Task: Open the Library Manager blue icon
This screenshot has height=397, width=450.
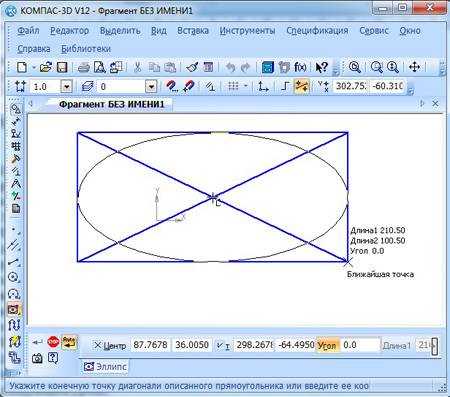Action: pyautogui.click(x=268, y=67)
